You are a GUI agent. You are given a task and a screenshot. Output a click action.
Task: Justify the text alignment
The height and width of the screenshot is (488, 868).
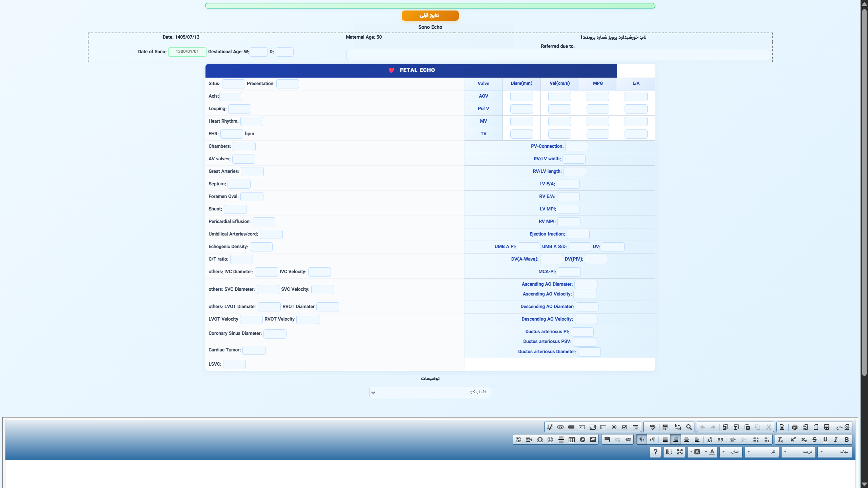[665, 440]
